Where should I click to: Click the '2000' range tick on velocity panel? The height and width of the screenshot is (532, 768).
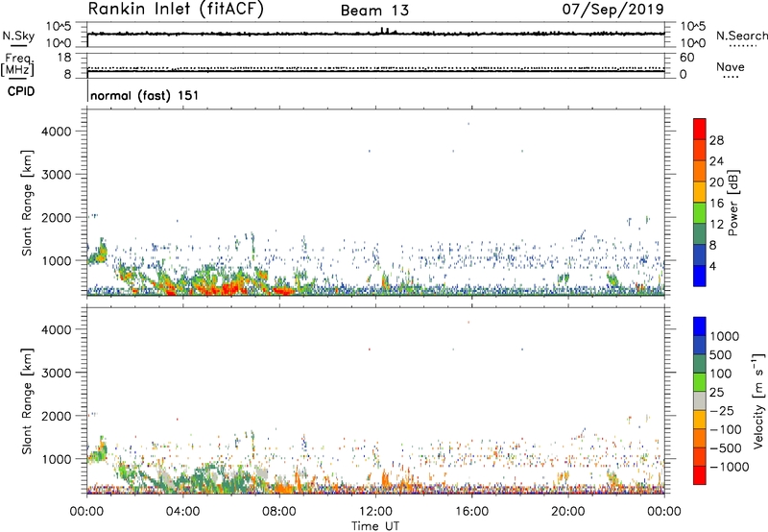click(x=57, y=416)
